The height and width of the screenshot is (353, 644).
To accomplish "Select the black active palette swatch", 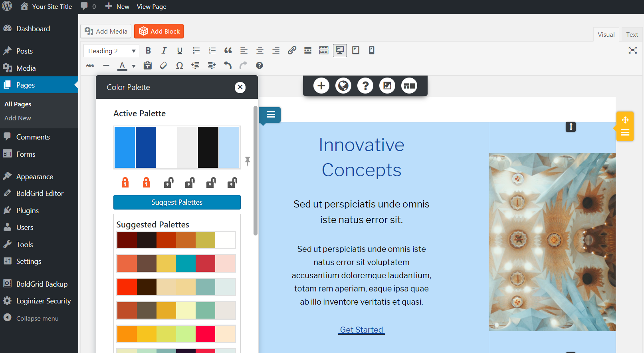I will pos(208,147).
